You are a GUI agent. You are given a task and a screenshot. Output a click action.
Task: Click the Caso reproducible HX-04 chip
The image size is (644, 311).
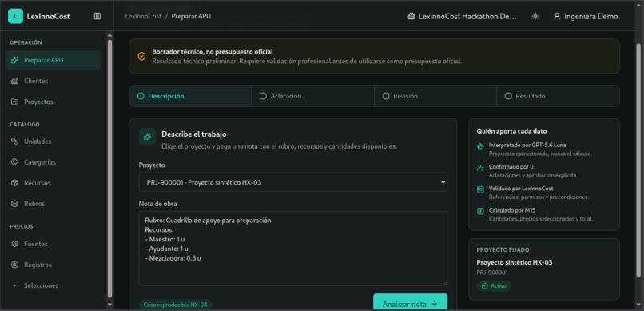coord(175,305)
